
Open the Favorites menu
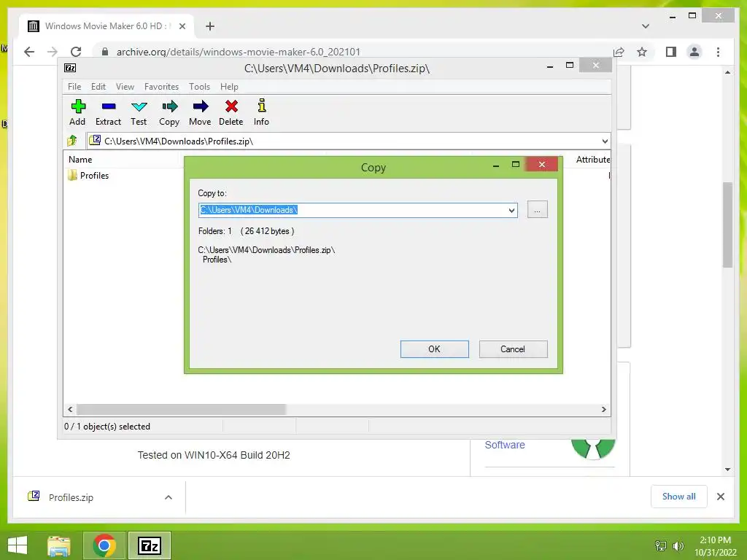(x=161, y=87)
